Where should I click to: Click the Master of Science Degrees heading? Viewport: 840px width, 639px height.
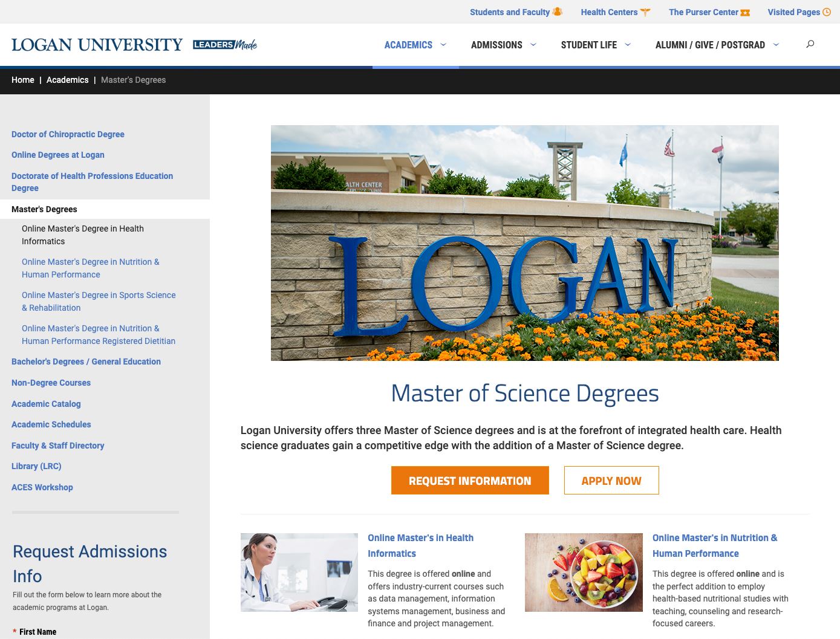click(x=525, y=394)
